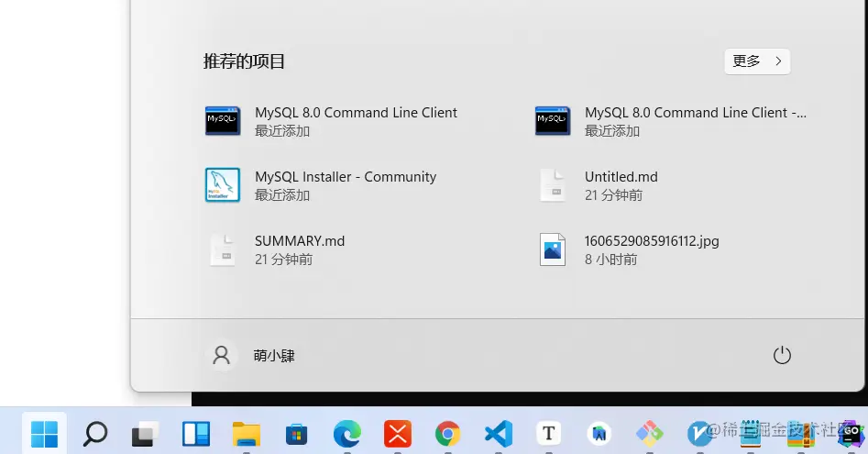Open the taskbar Search magnifier
Image resolution: width=868 pixels, height=454 pixels.
click(x=94, y=434)
